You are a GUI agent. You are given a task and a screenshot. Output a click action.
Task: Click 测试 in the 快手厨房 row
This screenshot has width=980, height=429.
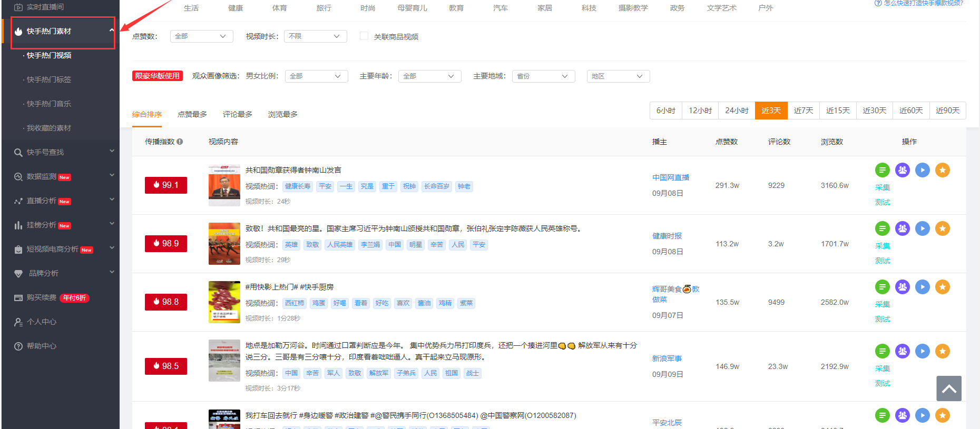point(883,319)
